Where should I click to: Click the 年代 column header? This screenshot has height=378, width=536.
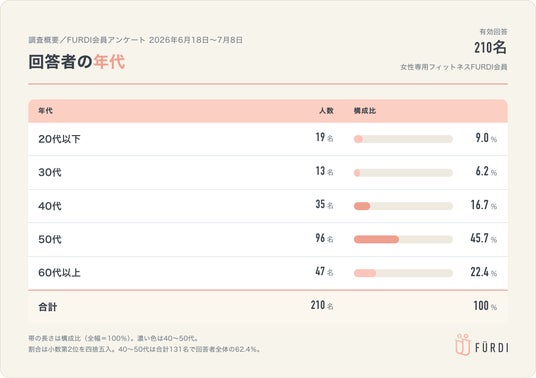click(x=45, y=111)
